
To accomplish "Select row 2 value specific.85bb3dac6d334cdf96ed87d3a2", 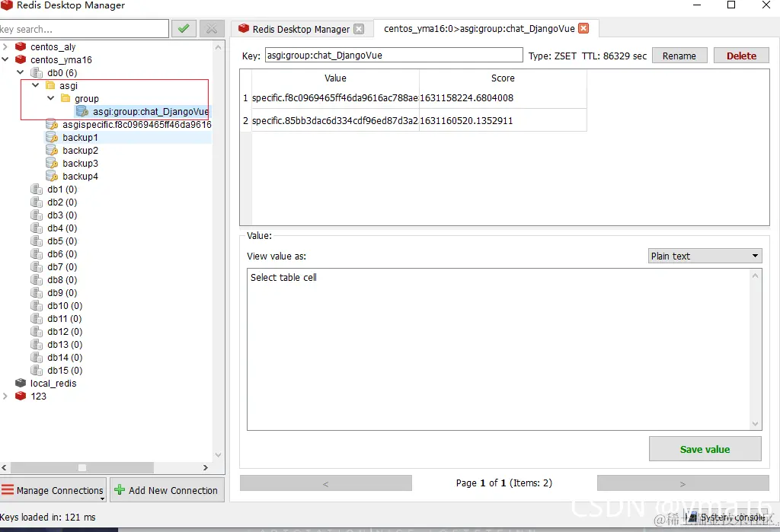I will pyautogui.click(x=335, y=120).
